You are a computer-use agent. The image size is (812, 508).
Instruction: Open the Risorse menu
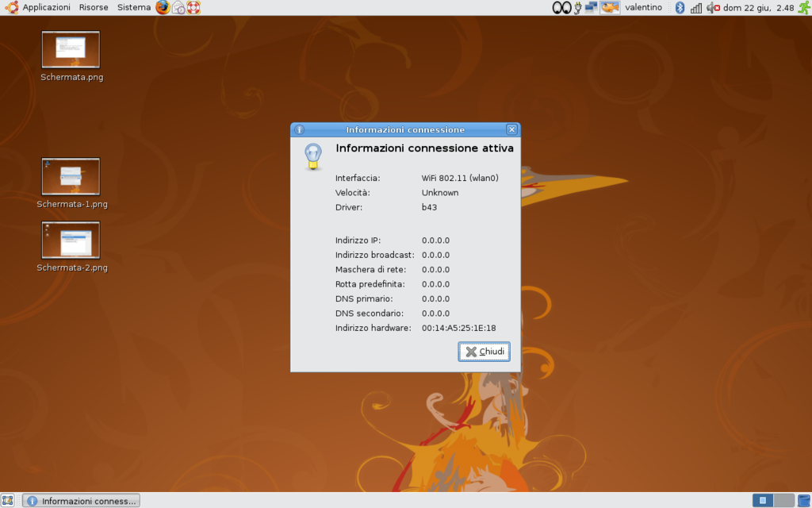[94, 8]
